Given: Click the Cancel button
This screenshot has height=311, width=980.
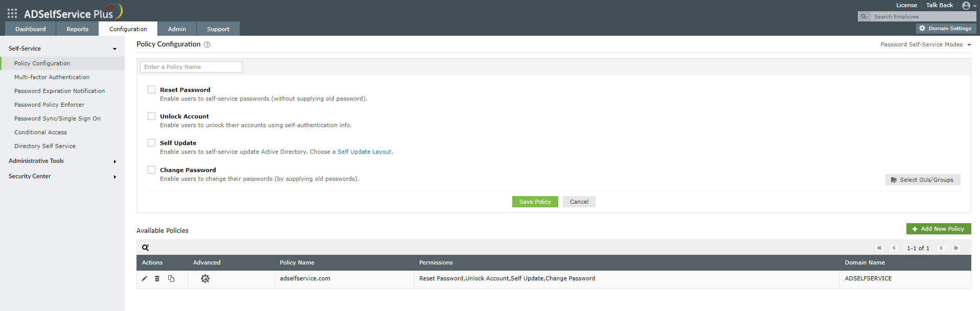Looking at the screenshot, I should click(x=579, y=202).
